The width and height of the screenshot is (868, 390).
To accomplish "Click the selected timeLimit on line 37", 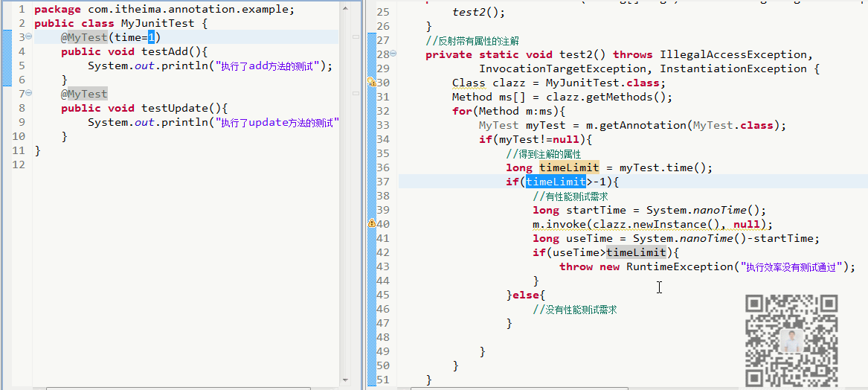I will tap(556, 182).
